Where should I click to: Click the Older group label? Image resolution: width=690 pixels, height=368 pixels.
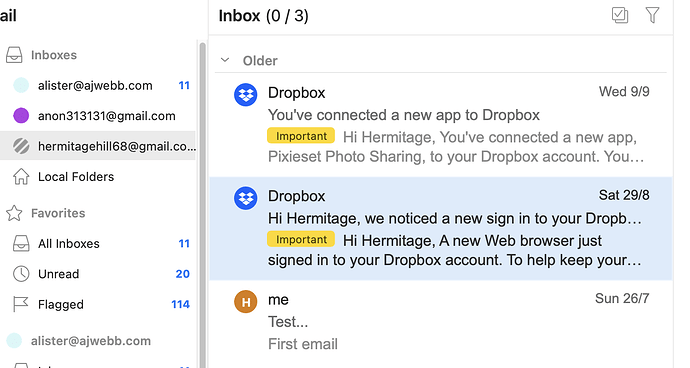click(x=260, y=61)
